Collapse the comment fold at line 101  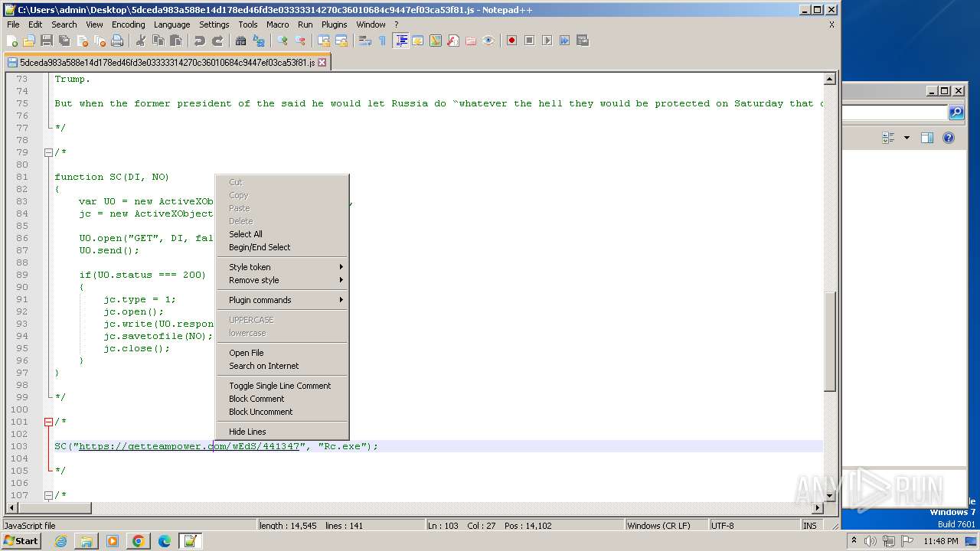(48, 422)
